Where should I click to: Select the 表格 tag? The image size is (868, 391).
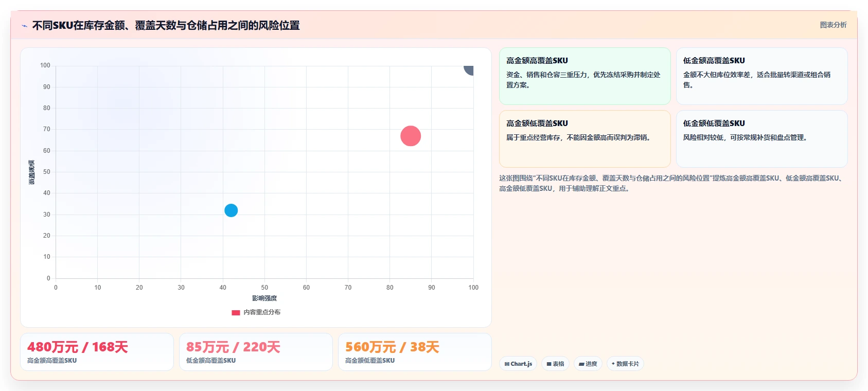[x=555, y=364]
